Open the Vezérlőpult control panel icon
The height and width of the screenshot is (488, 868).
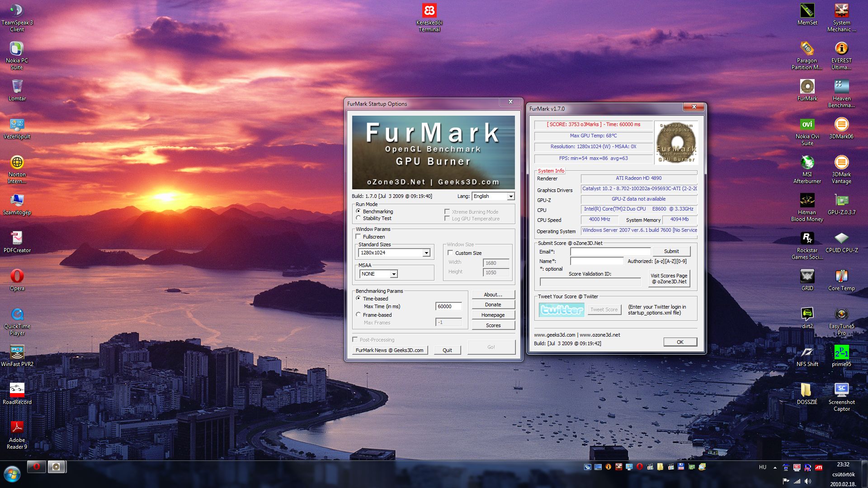point(17,128)
